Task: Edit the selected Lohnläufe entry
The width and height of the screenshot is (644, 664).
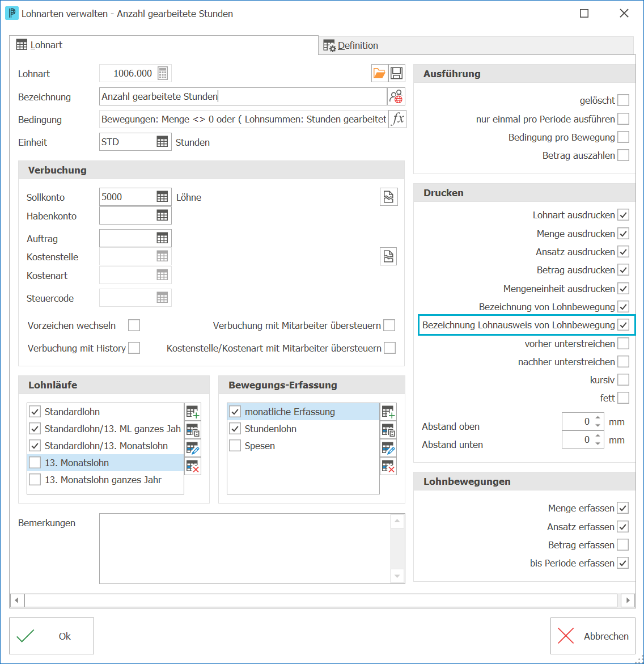Action: click(x=193, y=448)
